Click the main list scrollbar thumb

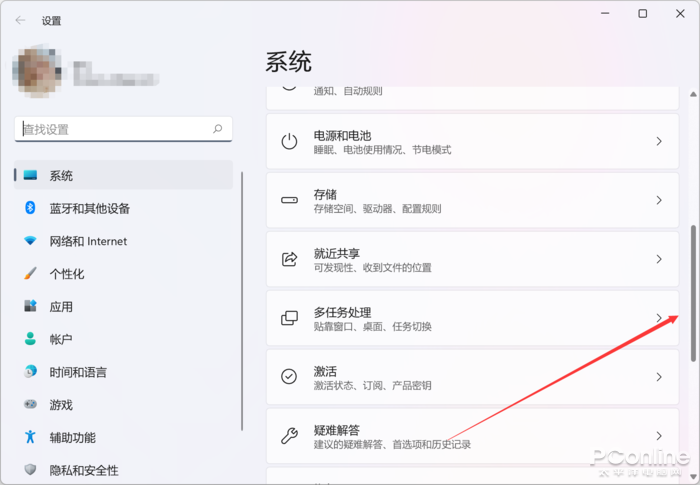[x=693, y=293]
